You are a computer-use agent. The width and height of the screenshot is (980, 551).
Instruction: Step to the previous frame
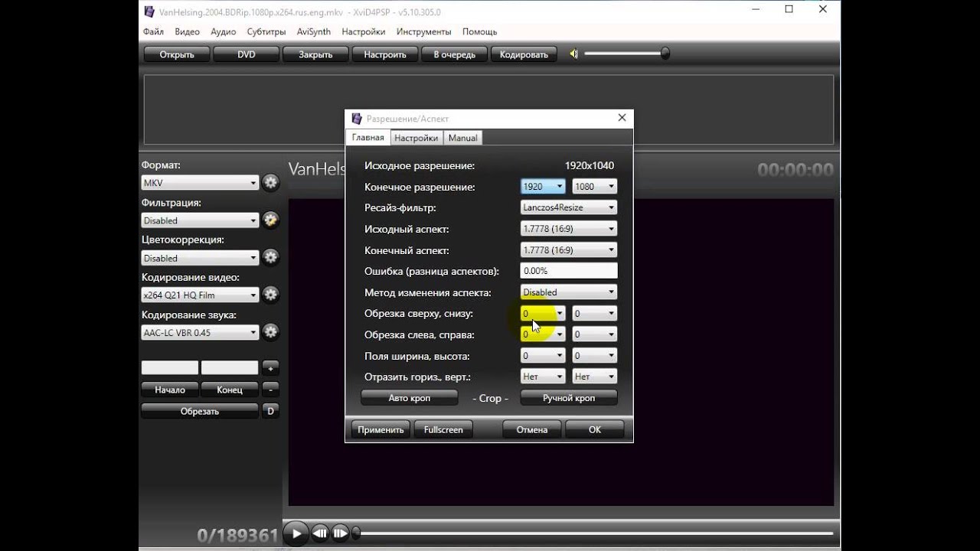click(321, 533)
